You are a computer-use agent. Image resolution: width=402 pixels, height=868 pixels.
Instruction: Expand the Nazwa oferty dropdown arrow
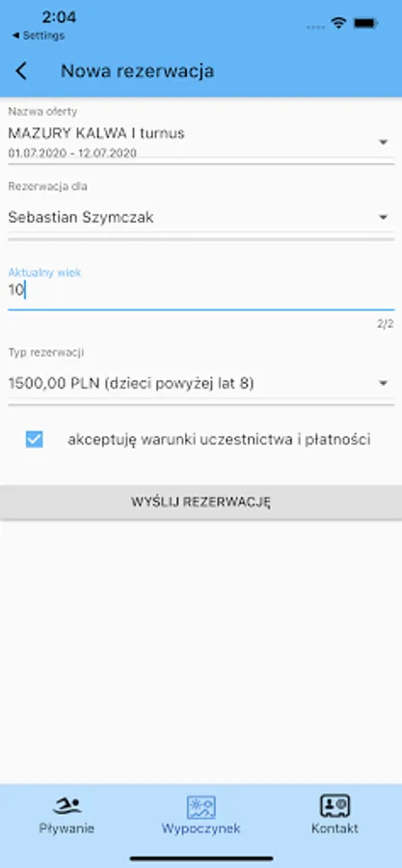383,143
